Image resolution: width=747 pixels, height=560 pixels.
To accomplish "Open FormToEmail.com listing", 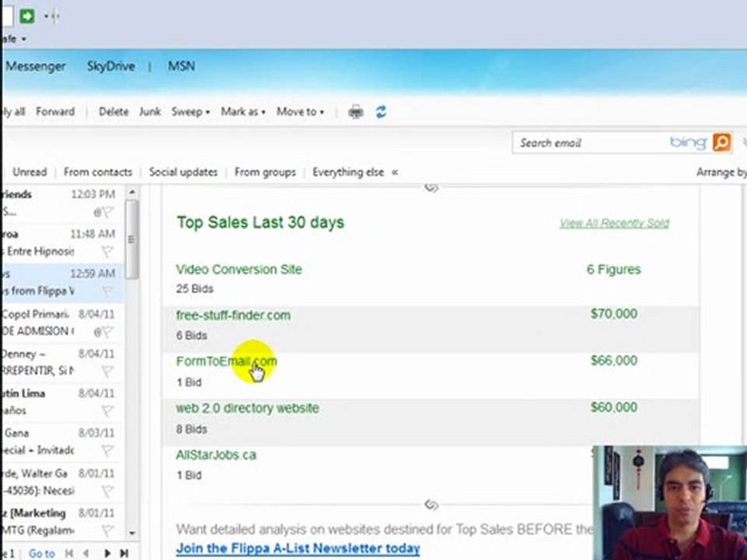I will (226, 362).
